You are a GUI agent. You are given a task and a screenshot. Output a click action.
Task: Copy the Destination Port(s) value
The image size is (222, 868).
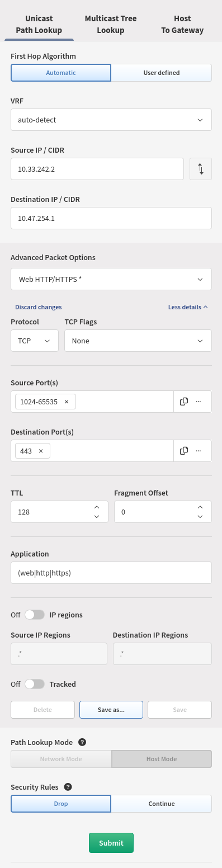pos(184,451)
